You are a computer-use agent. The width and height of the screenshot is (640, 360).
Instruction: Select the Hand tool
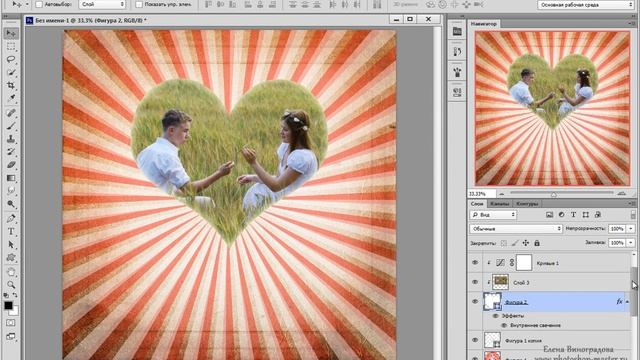(x=11, y=272)
